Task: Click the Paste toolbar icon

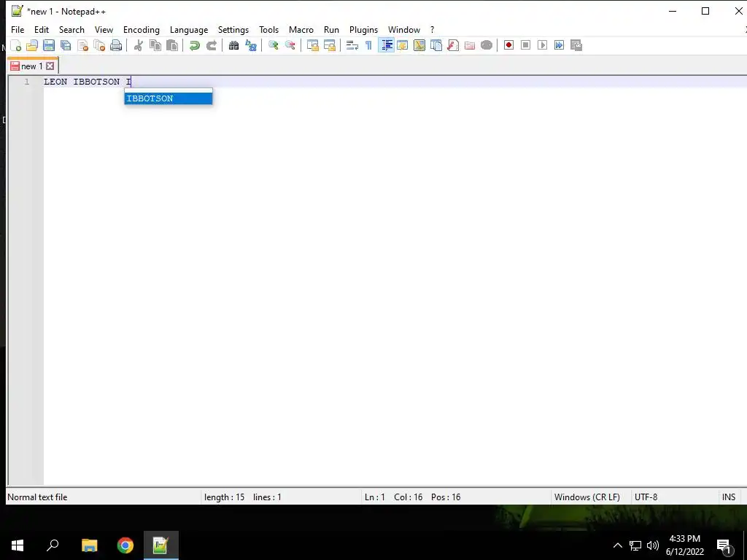Action: pos(172,46)
